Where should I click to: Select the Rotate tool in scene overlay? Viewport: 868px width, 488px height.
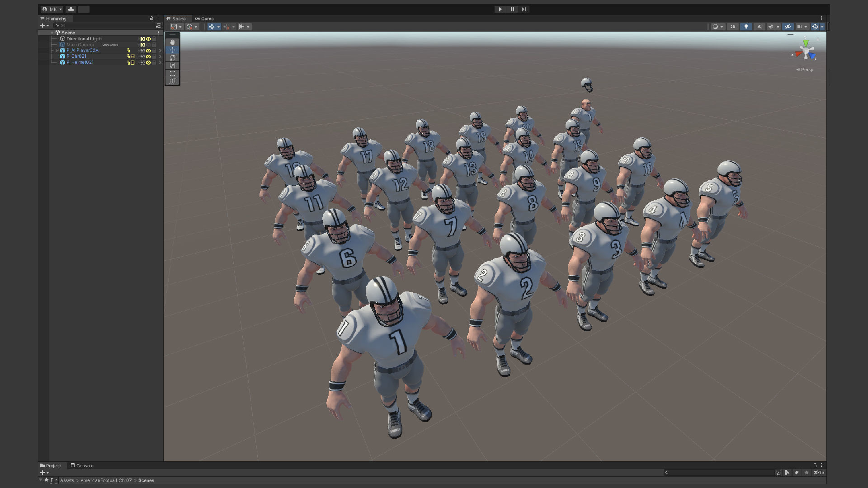(x=172, y=58)
